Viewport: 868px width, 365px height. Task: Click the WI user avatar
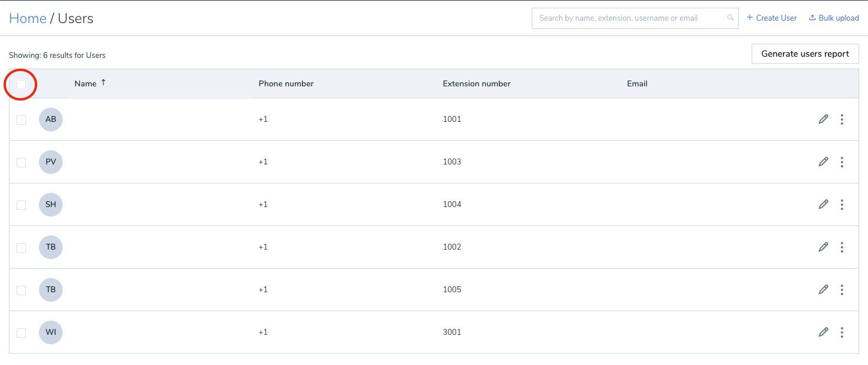(51, 332)
